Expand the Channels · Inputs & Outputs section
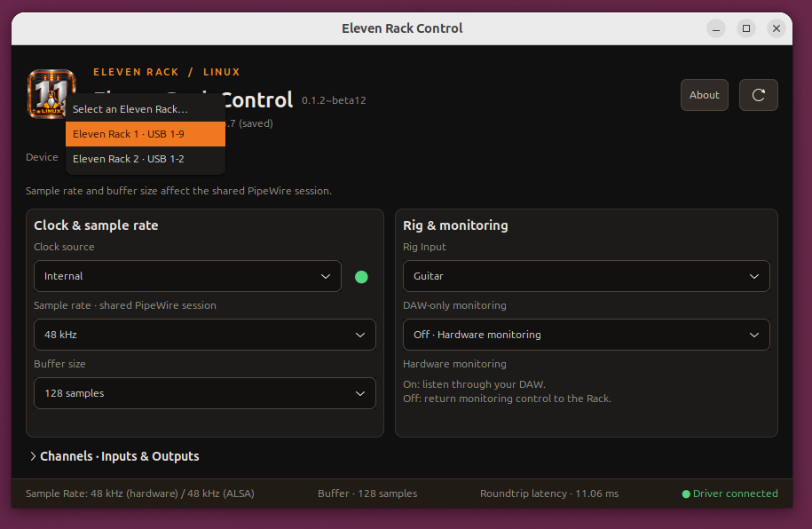Viewport: 812px width, 529px height. coord(114,456)
